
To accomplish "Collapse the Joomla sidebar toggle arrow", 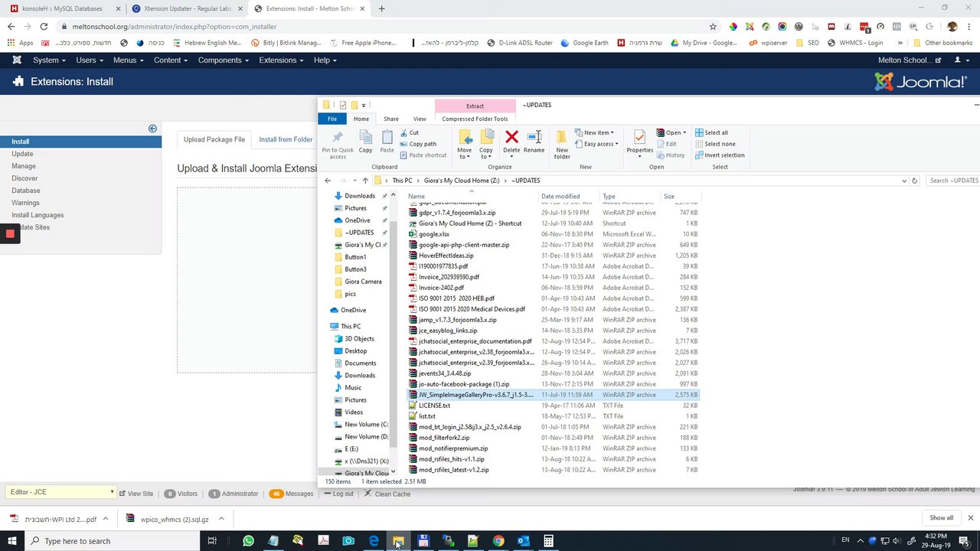I will (152, 129).
